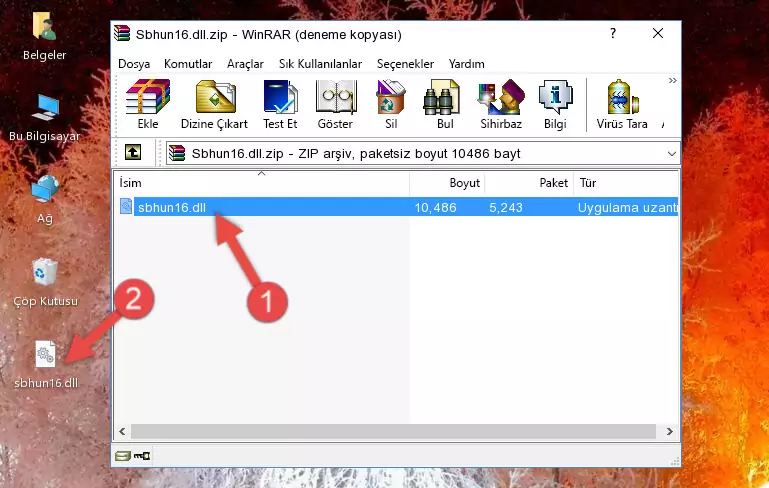Screen dimensions: 769x488
Task: Open the Dosya menu
Action: (134, 64)
